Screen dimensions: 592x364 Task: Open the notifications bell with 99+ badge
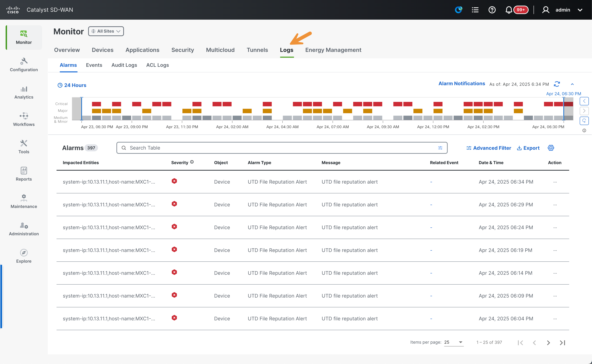tap(517, 10)
